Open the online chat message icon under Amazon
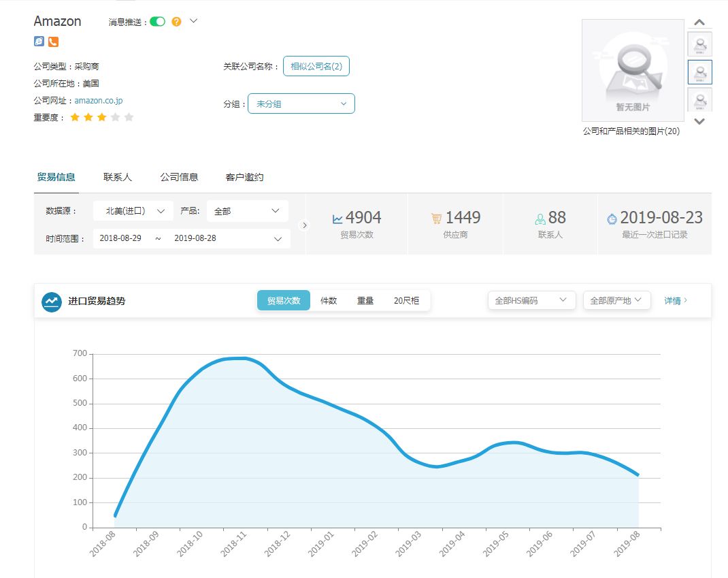728x578 pixels. (x=37, y=42)
